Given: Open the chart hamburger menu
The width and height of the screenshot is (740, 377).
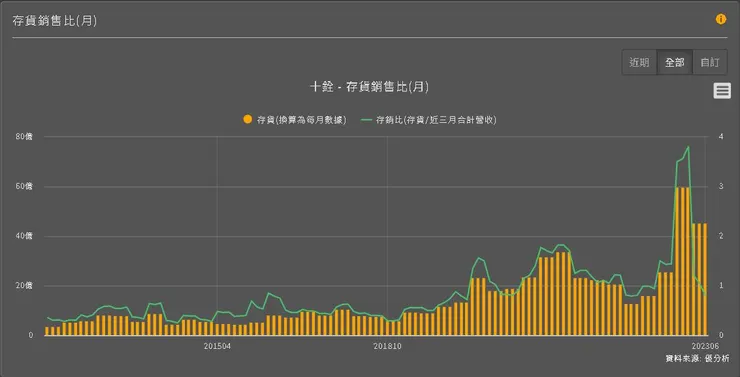Looking at the screenshot, I should [722, 90].
